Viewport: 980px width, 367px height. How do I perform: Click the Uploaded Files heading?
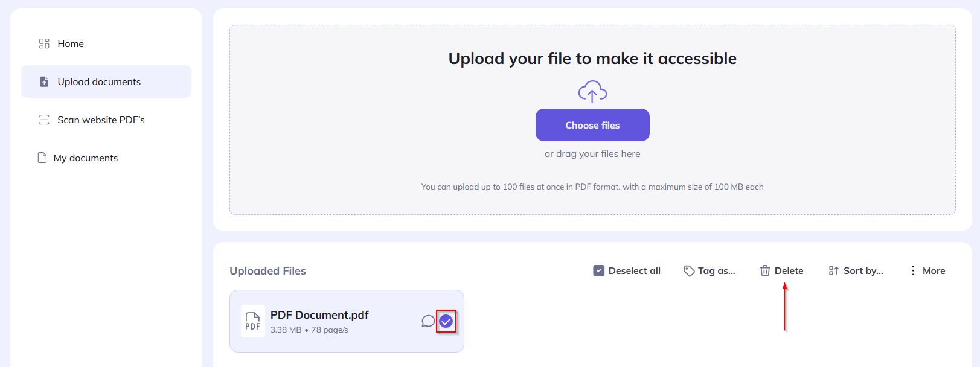point(267,271)
